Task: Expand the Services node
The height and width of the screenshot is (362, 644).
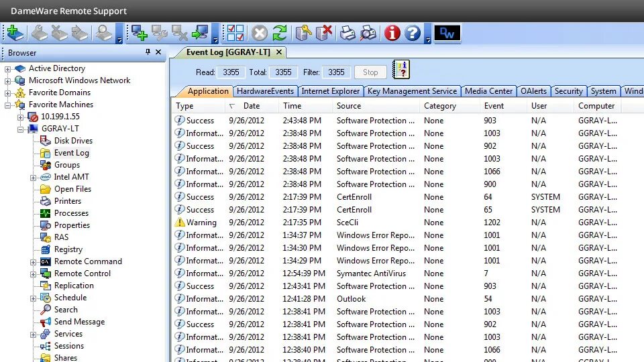Action: (33, 335)
